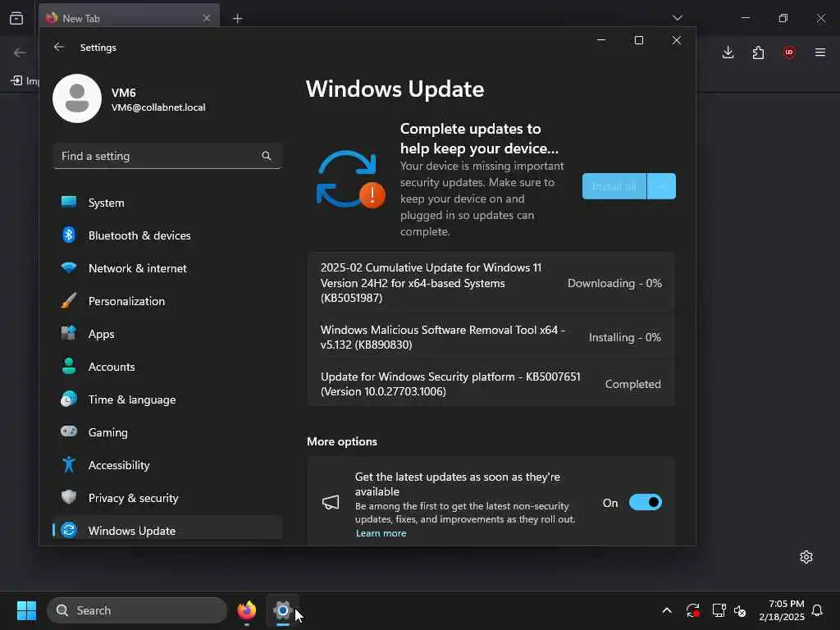This screenshot has width=840, height=630.
Task: Open the Firefox hamburger menu
Action: pos(819,52)
